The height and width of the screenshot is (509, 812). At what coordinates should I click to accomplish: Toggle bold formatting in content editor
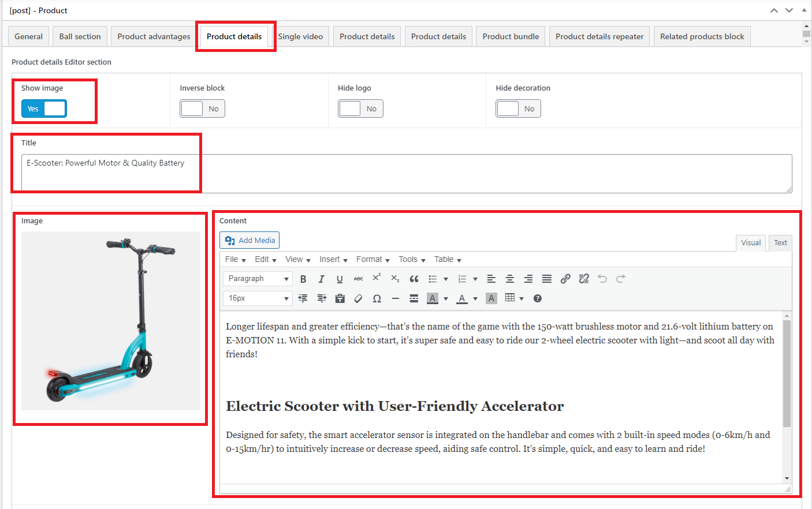(303, 279)
